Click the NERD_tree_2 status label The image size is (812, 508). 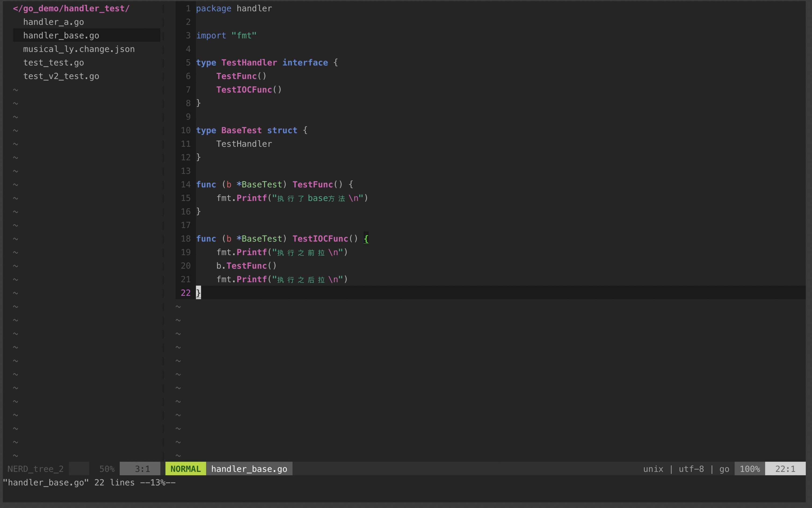35,469
